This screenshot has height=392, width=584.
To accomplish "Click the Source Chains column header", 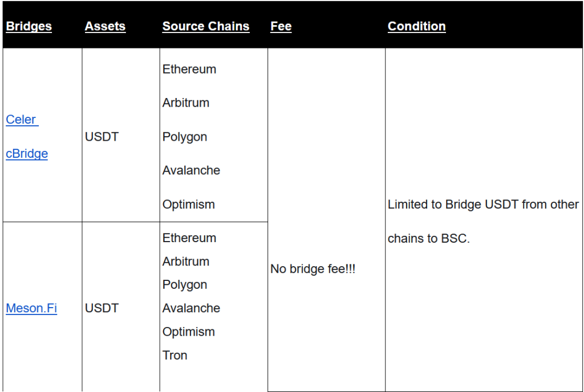I will point(205,26).
